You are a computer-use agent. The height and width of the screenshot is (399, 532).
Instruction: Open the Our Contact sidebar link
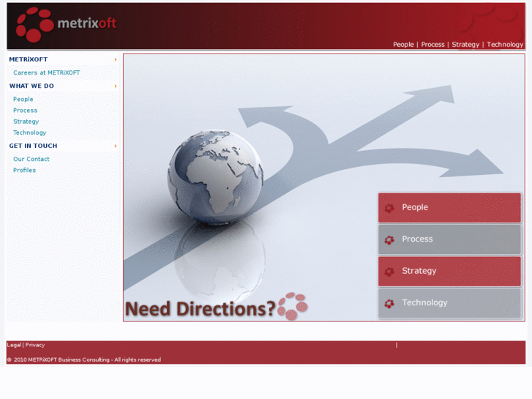click(x=31, y=159)
